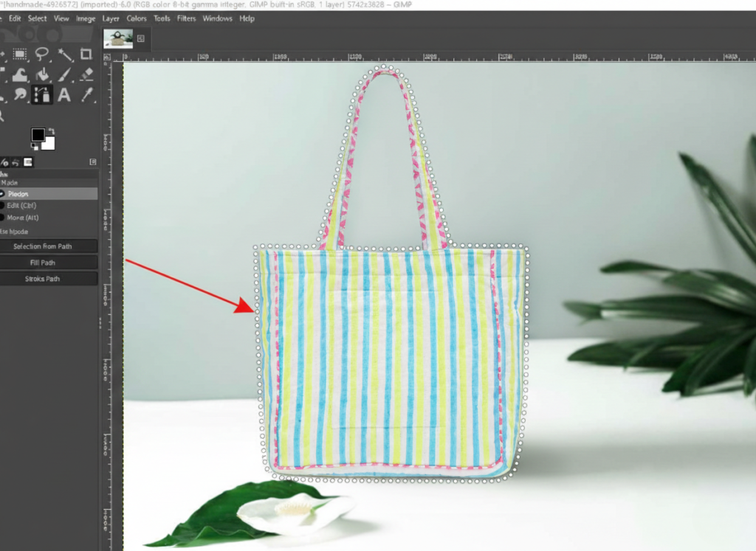Select the Paths tool
This screenshot has width=756, height=551.
(x=43, y=94)
